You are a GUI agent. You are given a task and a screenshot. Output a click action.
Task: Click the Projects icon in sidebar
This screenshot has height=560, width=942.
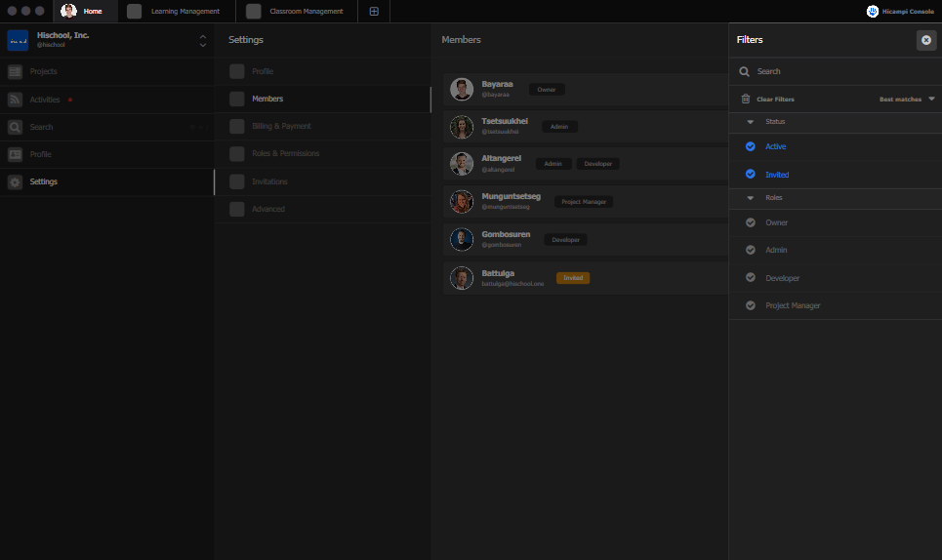(15, 72)
